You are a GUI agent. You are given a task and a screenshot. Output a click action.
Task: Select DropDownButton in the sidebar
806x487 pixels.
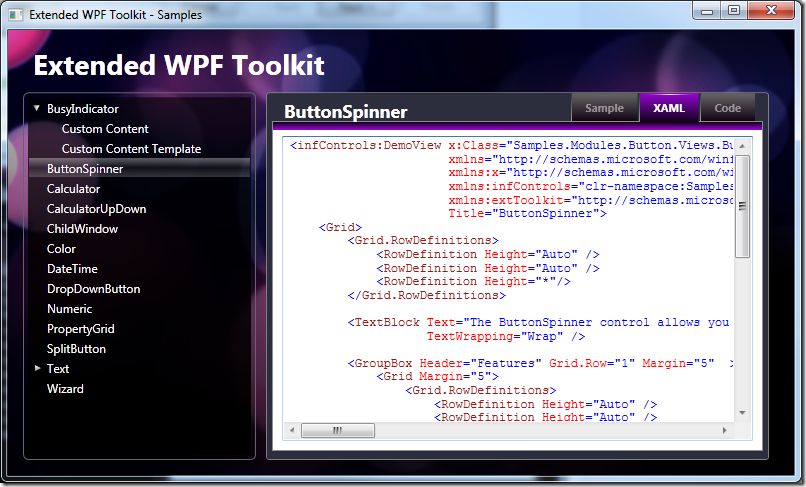click(x=94, y=289)
